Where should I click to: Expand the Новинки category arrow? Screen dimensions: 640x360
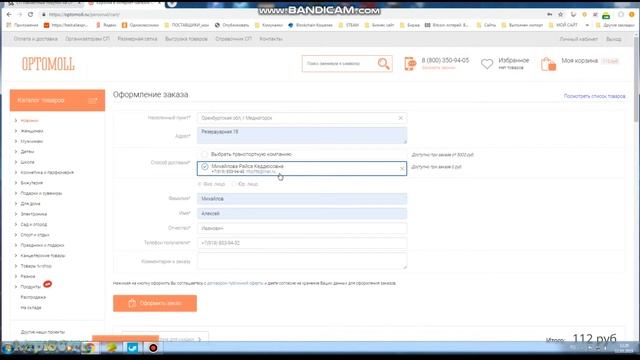[x=16, y=120]
